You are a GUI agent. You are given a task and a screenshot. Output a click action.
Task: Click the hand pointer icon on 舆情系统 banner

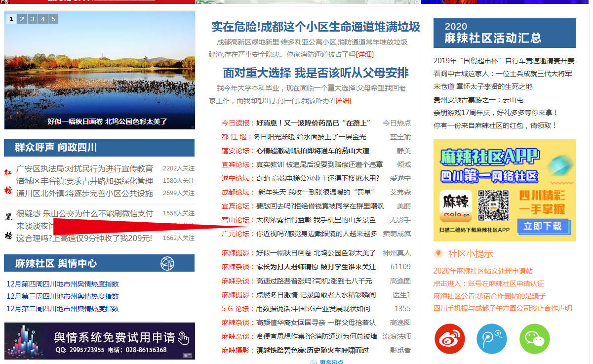click(x=184, y=338)
